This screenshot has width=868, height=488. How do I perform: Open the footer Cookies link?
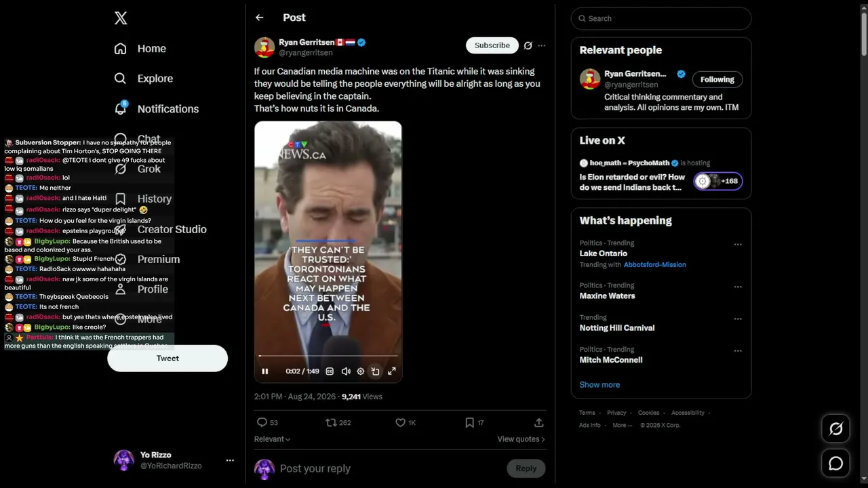click(648, 413)
